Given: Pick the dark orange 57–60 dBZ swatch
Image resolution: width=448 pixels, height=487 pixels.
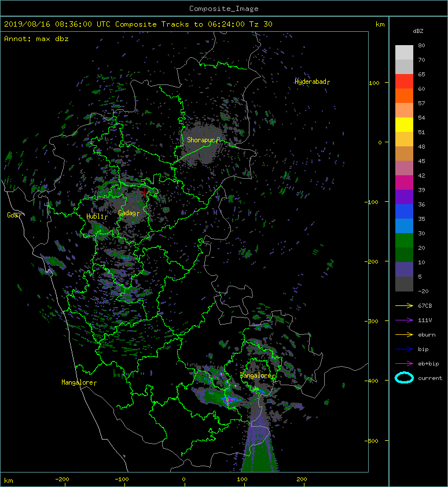Looking at the screenshot, I should [x=404, y=96].
